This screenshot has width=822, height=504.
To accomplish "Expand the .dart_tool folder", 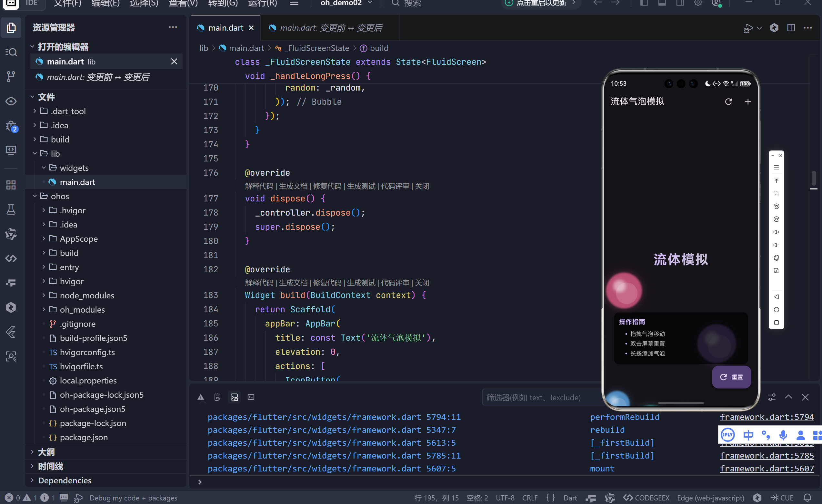I will (68, 111).
